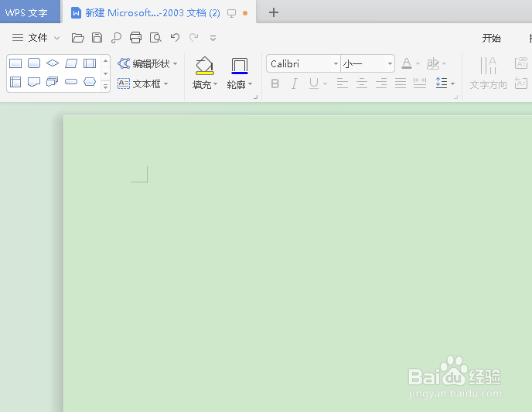This screenshot has height=412, width=532.
Task: Click the export to PDF icon
Action: [116, 38]
